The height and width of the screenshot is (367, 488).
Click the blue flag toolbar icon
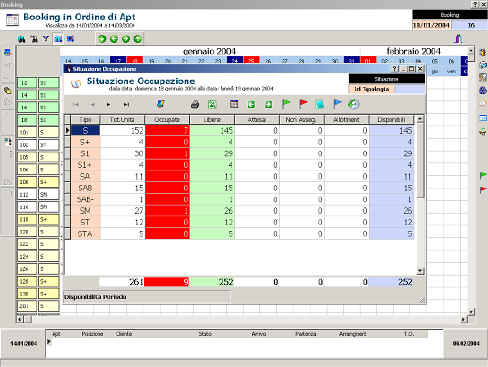coord(337,104)
